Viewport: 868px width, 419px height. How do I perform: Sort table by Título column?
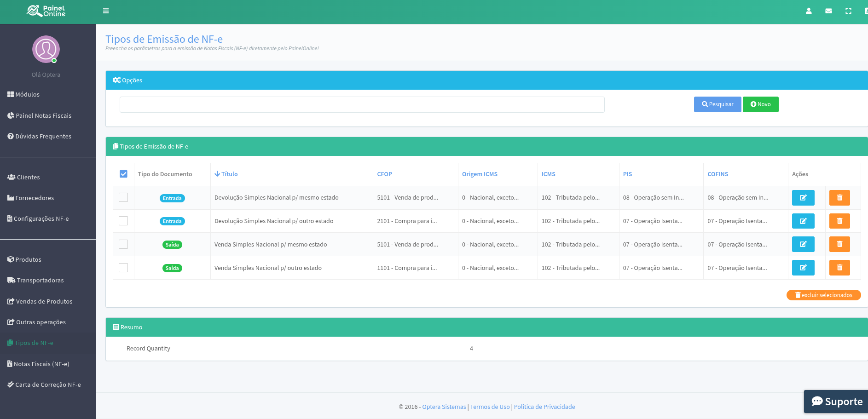click(x=229, y=174)
